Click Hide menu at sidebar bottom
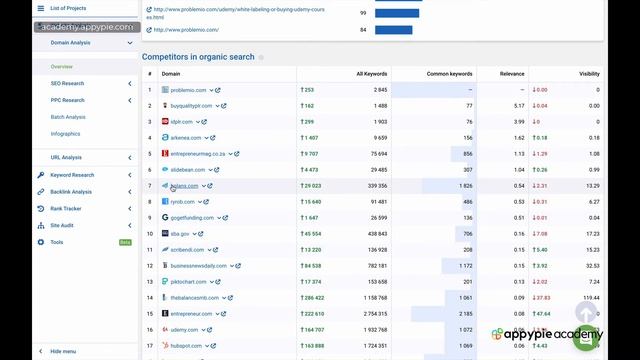640x360 pixels. pyautogui.click(x=63, y=351)
